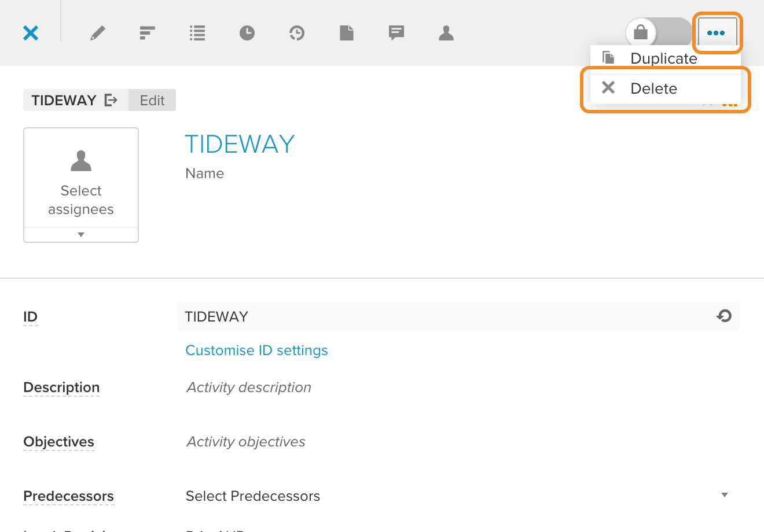The width and height of the screenshot is (764, 532).
Task: Click the TIDEWAY activity name title
Action: click(240, 144)
